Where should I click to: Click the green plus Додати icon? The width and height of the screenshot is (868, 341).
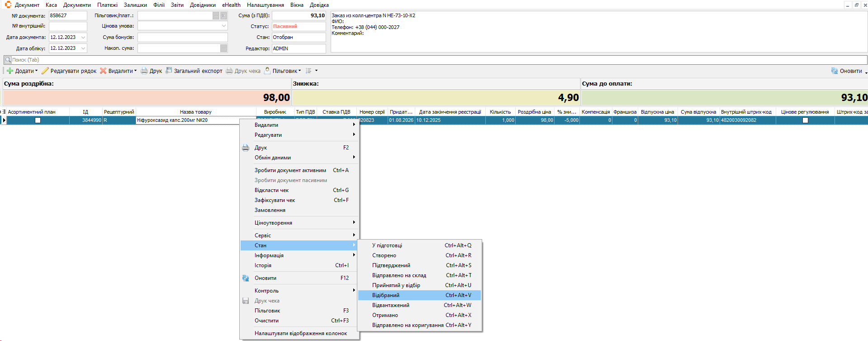click(10, 71)
